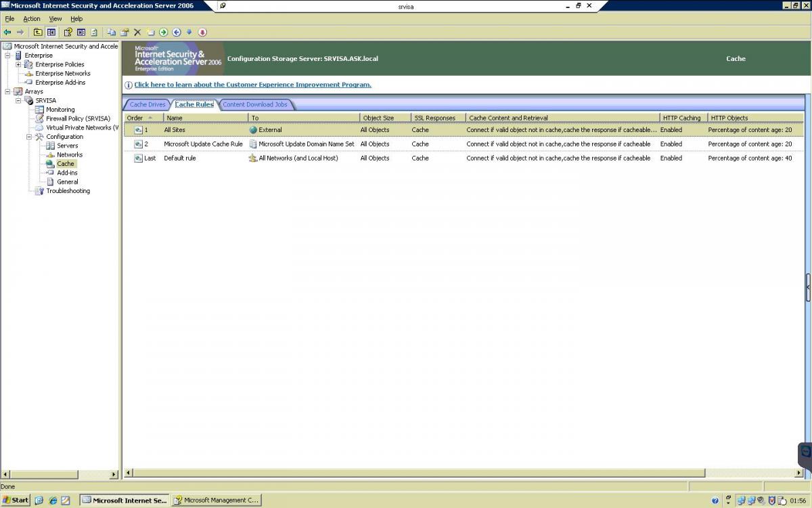Open the Customer Experience Improvement Program link
The width and height of the screenshot is (812, 508).
[x=252, y=85]
